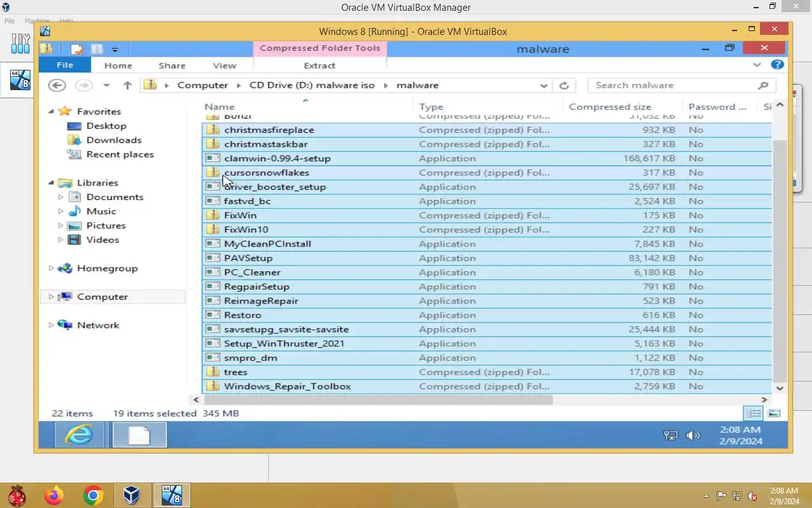
Task: Click guest clock showing 2:08 AM
Action: (740, 435)
